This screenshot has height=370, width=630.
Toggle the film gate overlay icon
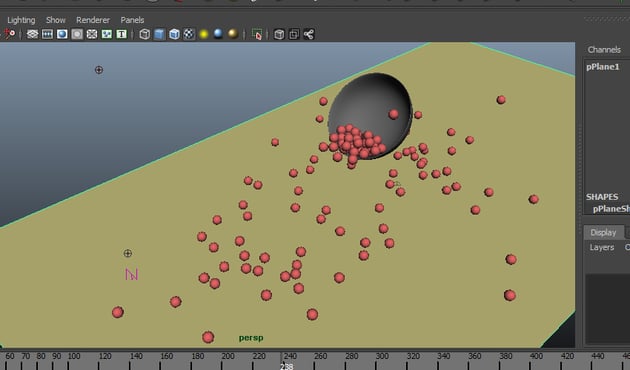point(47,34)
